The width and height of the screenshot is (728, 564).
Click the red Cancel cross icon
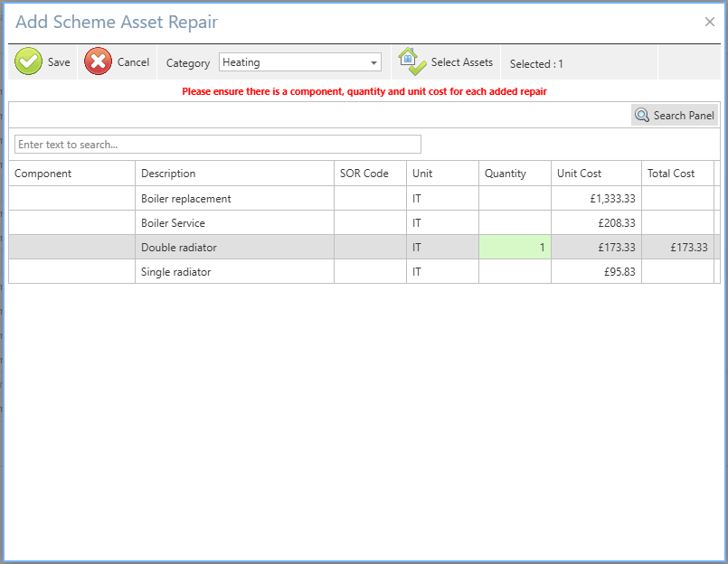tap(99, 62)
